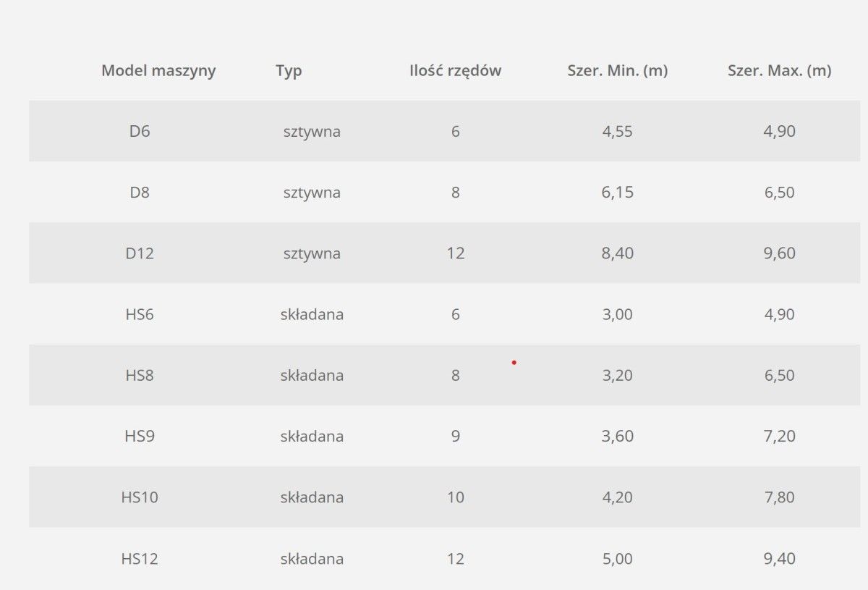Click the 8,40 minimum width value
Viewport: 868px width, 590px height.
coord(617,253)
